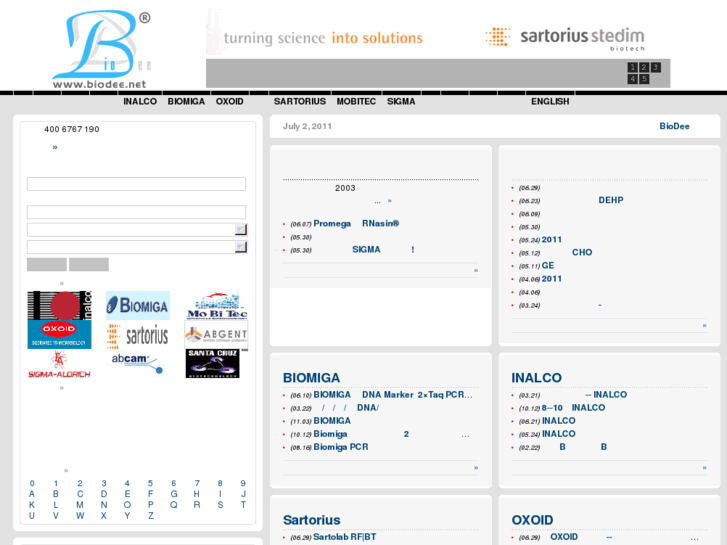Screen dimensions: 727x545
Task: Browse products by letter Q
Action: coord(173,505)
